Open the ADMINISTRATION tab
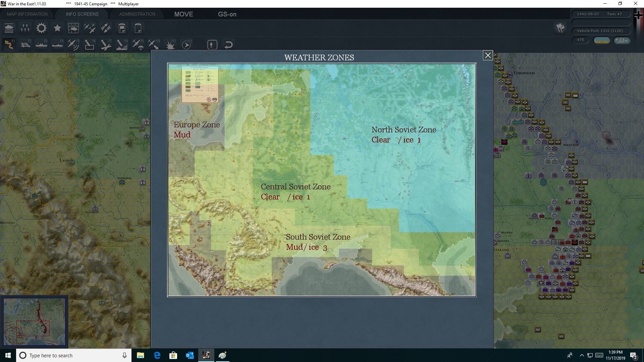 click(x=137, y=14)
